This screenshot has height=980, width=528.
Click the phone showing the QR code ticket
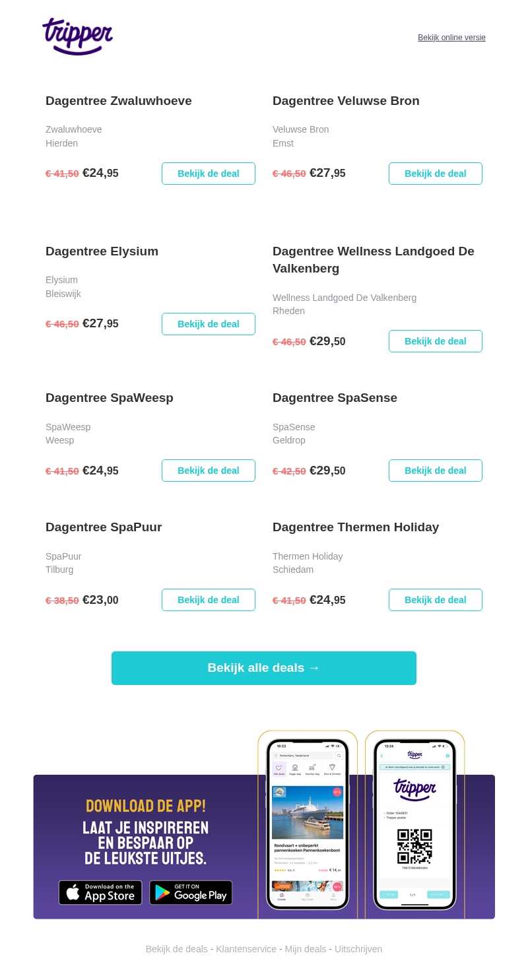coord(414,824)
